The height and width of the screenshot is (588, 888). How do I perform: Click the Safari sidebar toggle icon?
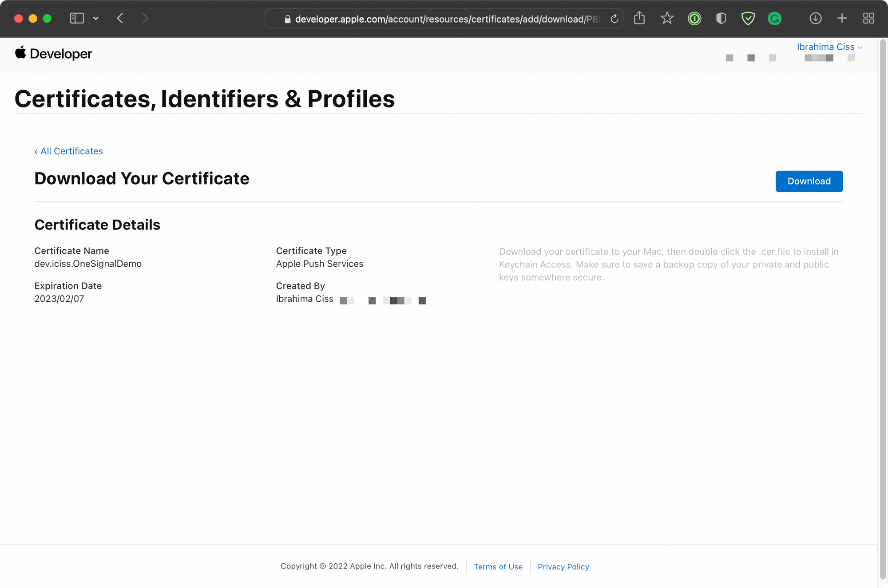77,18
